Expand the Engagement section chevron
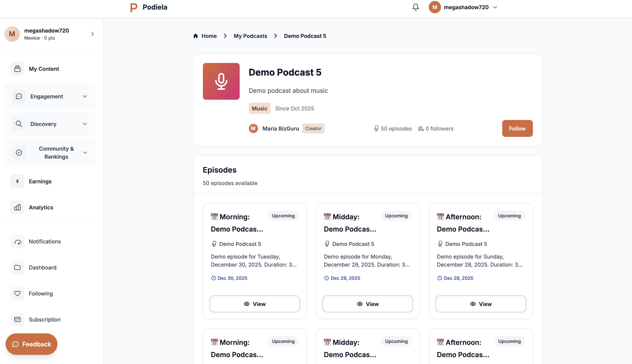Screen dimensions: 632x364 tap(85, 96)
